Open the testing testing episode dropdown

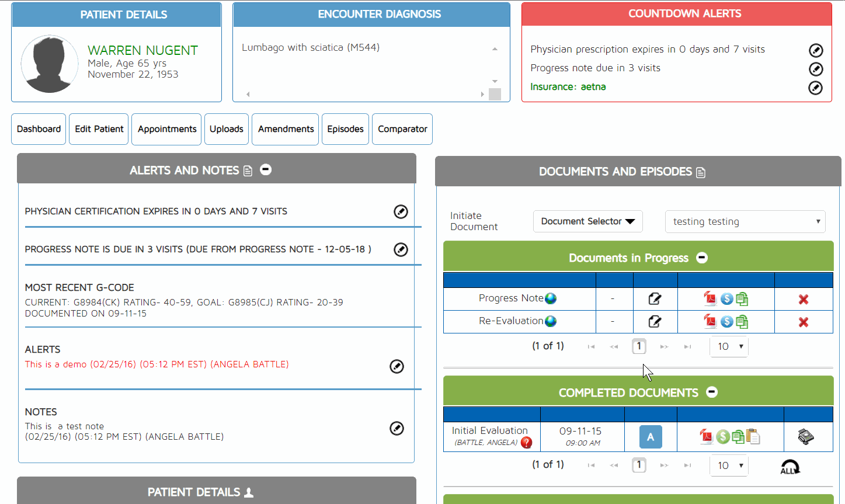[x=745, y=221]
